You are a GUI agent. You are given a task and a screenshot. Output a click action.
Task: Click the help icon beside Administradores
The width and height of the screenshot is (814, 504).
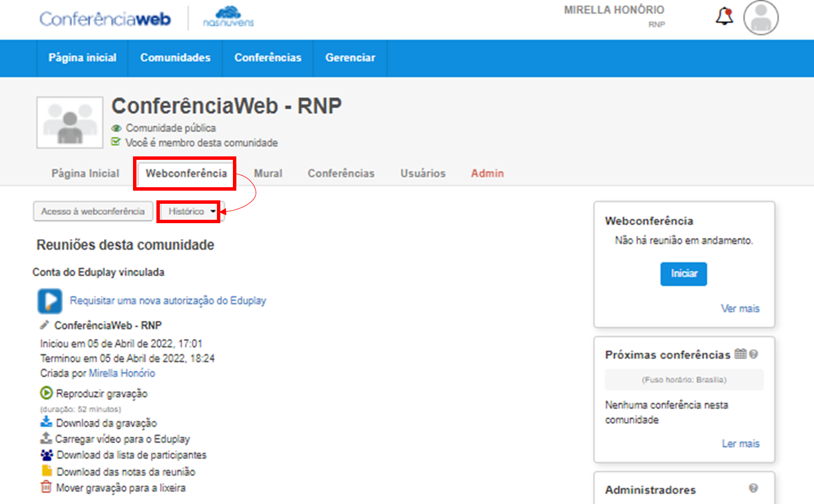coord(753,488)
